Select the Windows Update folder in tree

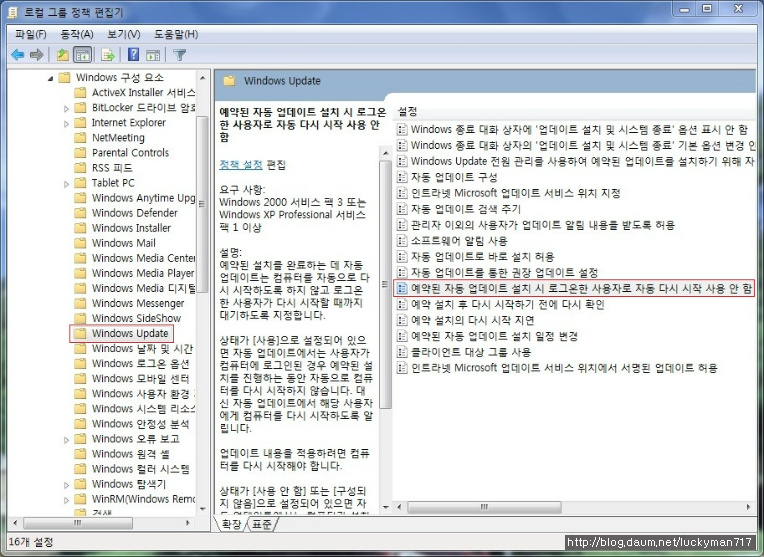(x=121, y=334)
